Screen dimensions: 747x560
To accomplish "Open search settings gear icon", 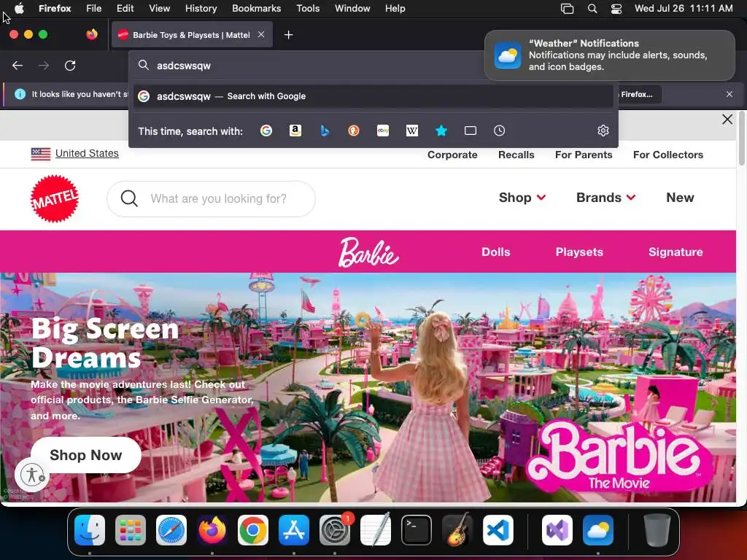I will (603, 131).
